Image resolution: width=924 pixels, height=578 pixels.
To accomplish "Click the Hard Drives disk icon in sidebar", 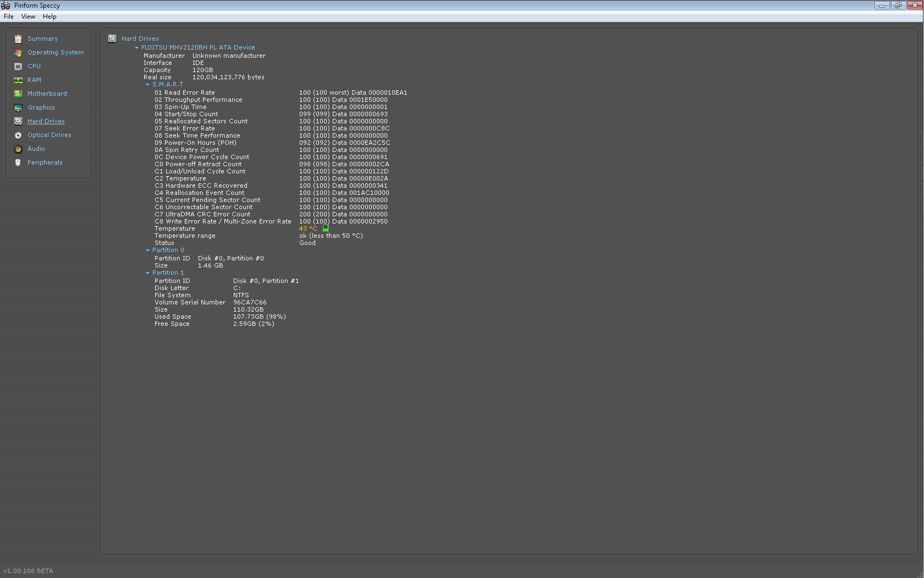I will pos(18,121).
